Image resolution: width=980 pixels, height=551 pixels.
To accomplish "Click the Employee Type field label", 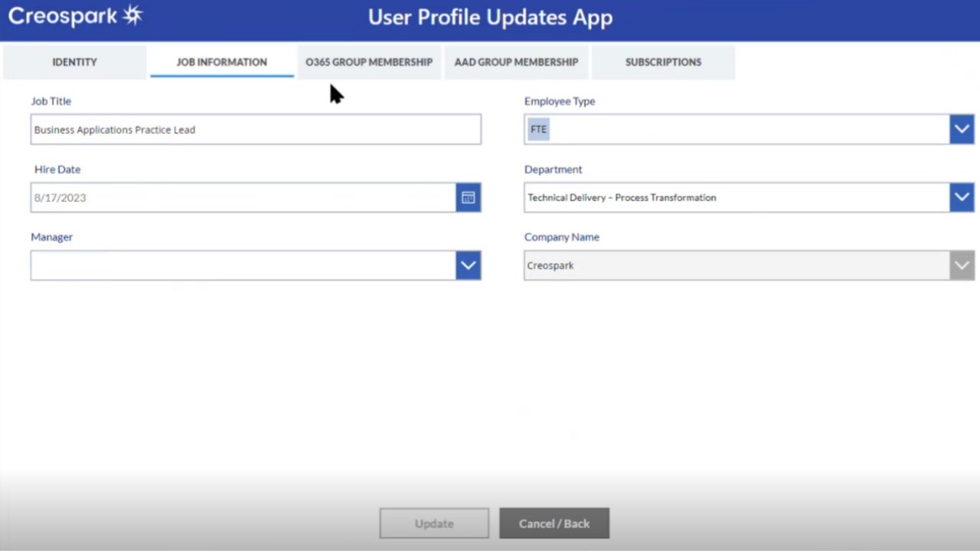I will tap(560, 101).
